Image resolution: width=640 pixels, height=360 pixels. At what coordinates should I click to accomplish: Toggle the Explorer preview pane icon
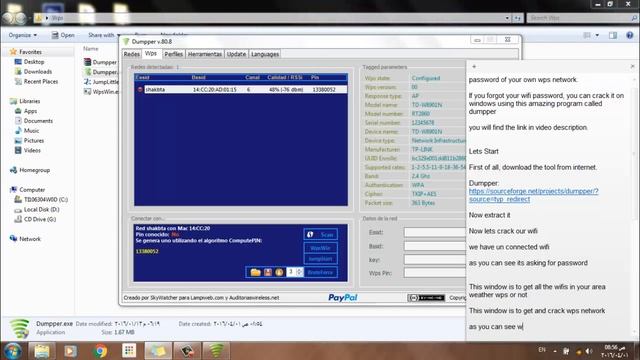613,36
